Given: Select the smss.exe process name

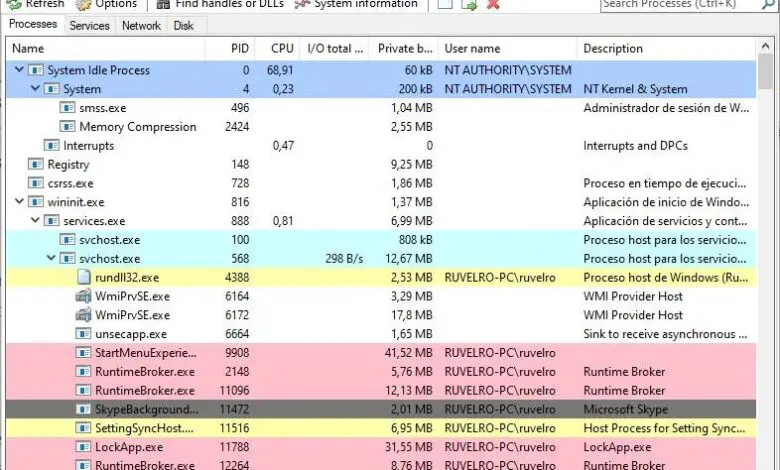Looking at the screenshot, I should tap(102, 108).
